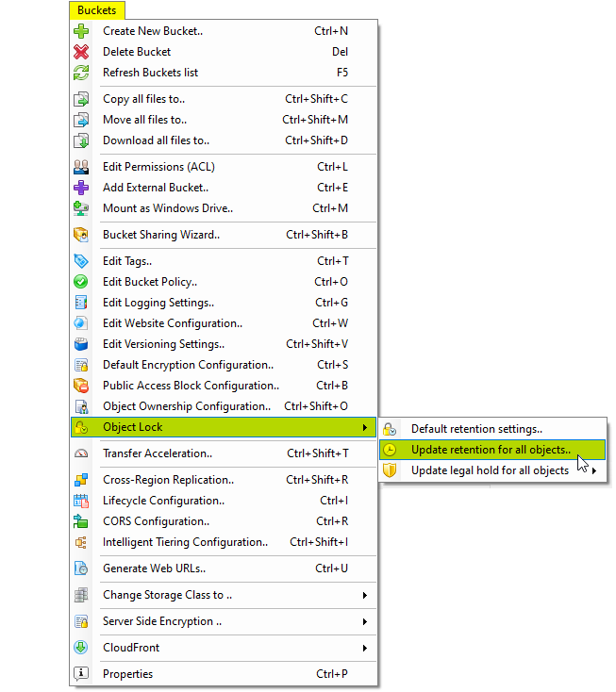Viewport: 616px width, 692px height.
Task: Open Edit Permissions (ACL) entry
Action: tap(224, 167)
